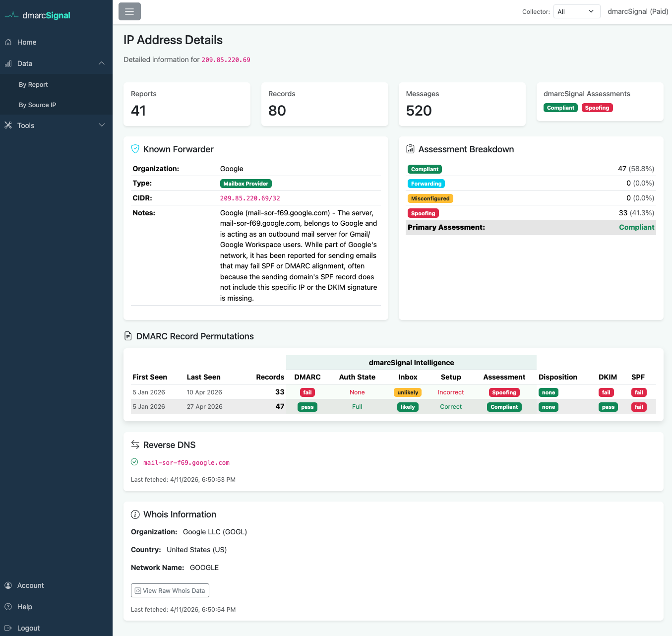The image size is (672, 636).
Task: Click the CIDR 209.85.220.69/32 value
Action: (250, 198)
